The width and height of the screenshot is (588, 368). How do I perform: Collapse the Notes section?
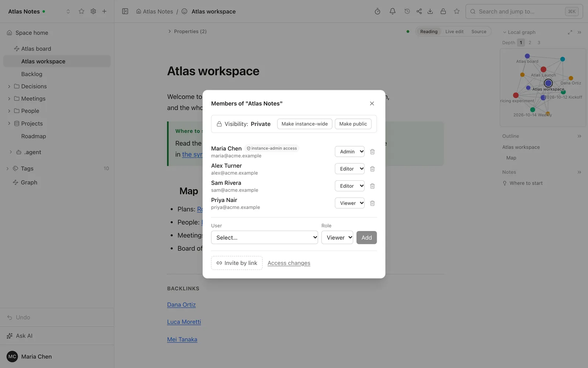579,172
